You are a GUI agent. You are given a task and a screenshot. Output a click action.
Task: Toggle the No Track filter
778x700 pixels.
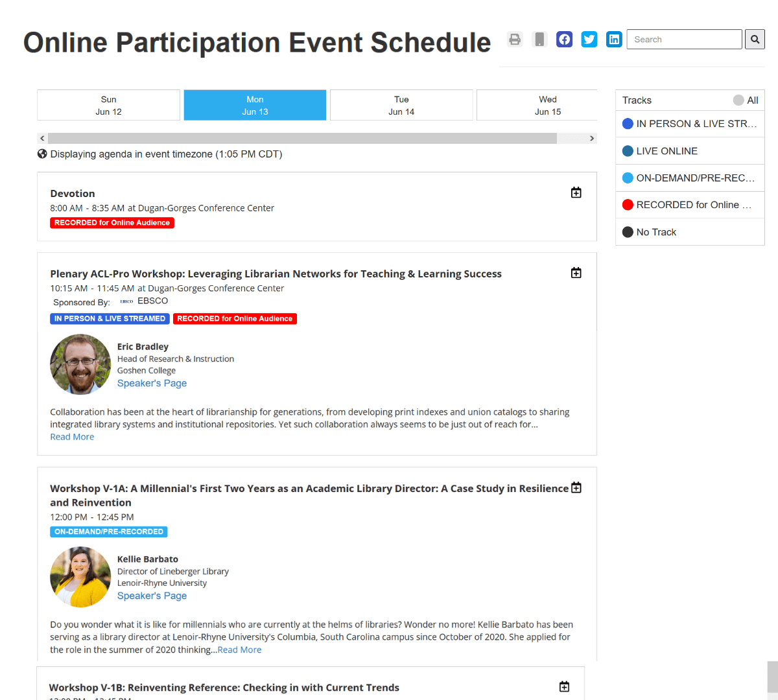pos(655,232)
